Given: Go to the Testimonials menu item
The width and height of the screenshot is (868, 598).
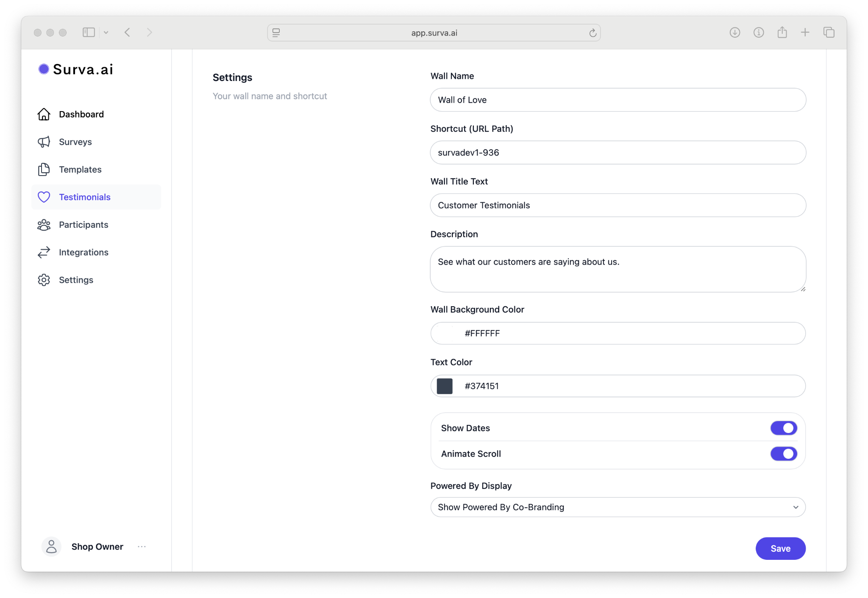Looking at the screenshot, I should 84,197.
